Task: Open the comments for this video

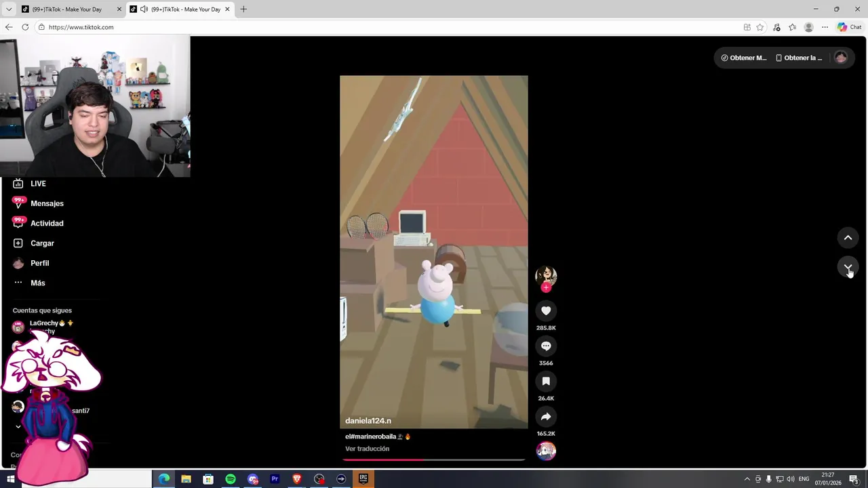Action: click(546, 346)
